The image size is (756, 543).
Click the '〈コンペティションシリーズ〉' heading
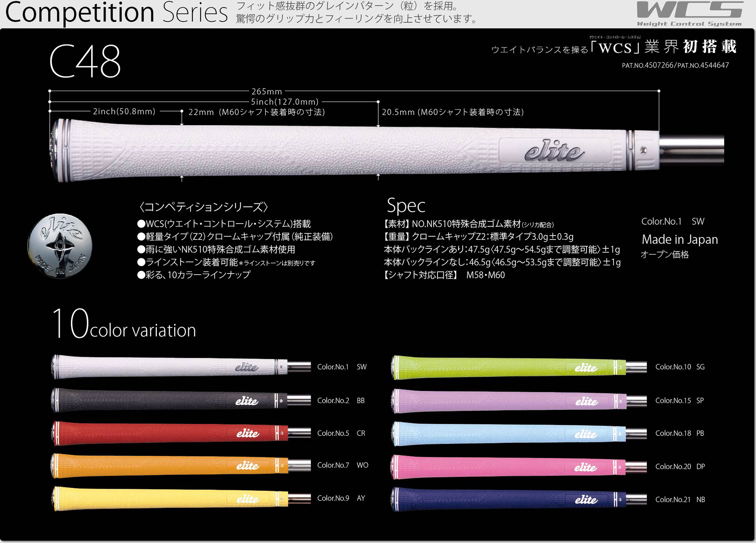coord(203,207)
